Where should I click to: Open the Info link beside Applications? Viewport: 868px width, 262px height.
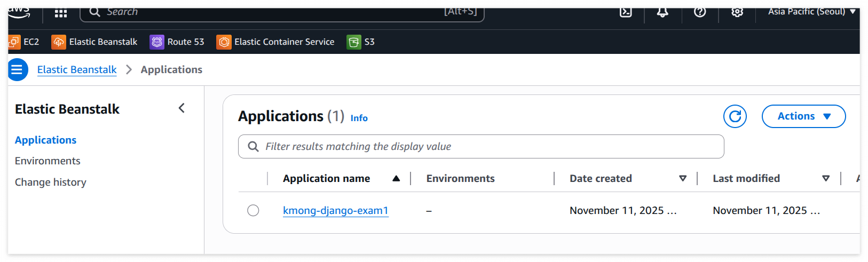[359, 118]
